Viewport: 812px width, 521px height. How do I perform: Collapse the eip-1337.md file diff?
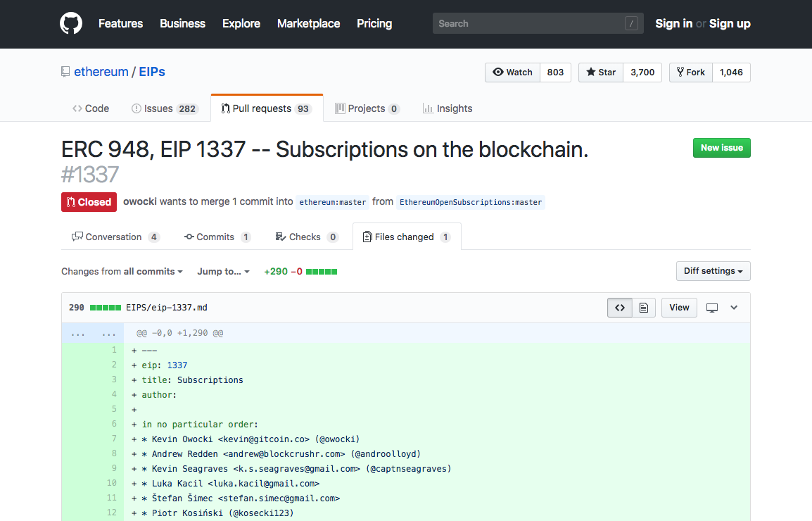pyautogui.click(x=734, y=308)
